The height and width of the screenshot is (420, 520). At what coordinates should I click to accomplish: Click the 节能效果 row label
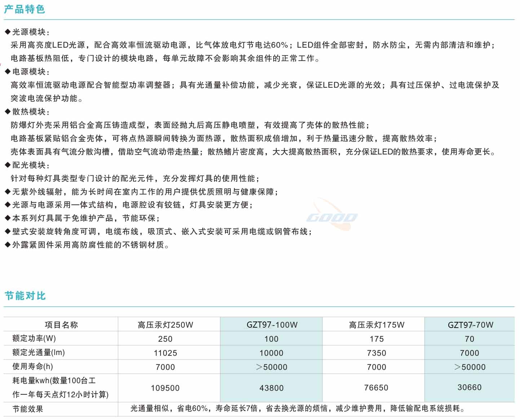click(28, 409)
